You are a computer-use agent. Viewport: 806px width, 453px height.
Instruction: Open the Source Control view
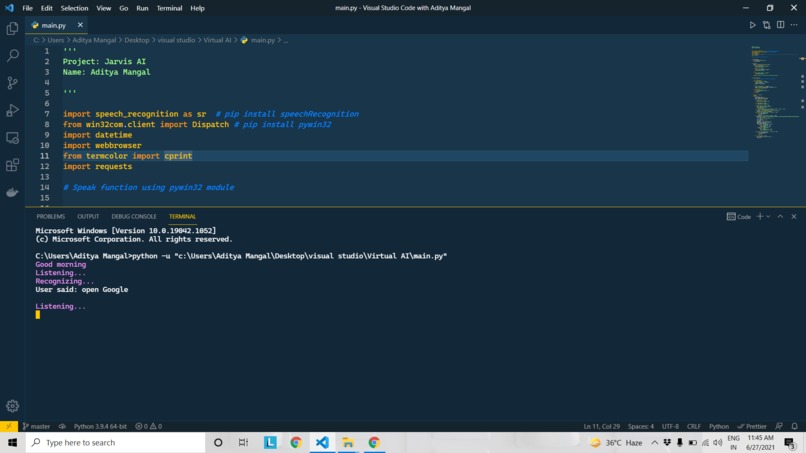click(12, 83)
